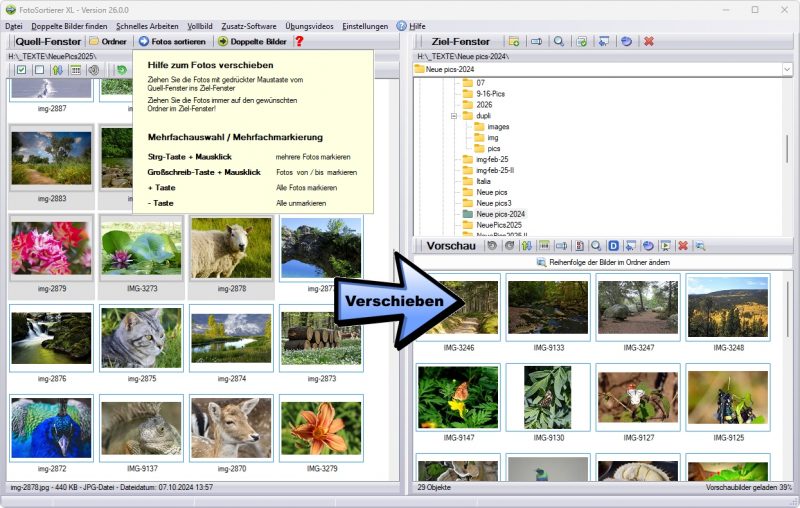Open the Übungsvideos menu
Image resolution: width=800 pixels, height=508 pixels.
point(309,26)
